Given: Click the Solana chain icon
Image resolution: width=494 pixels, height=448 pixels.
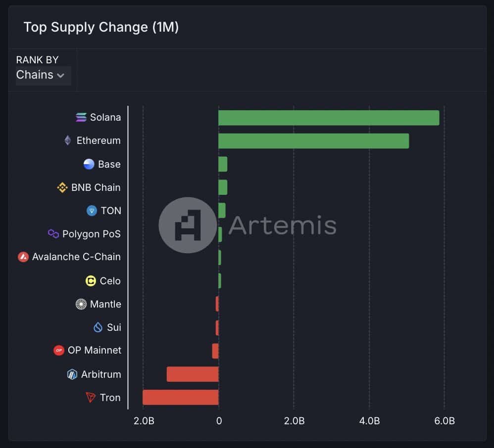Looking at the screenshot, I should pyautogui.click(x=81, y=117).
